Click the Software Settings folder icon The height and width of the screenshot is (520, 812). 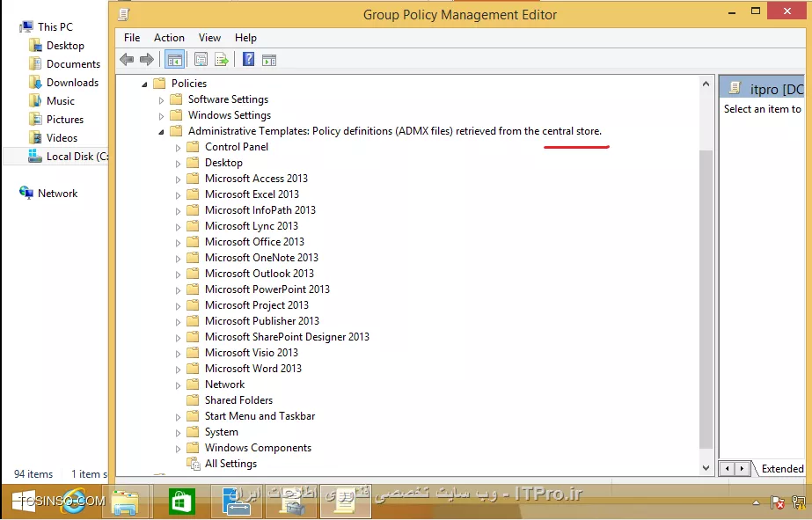(176, 99)
